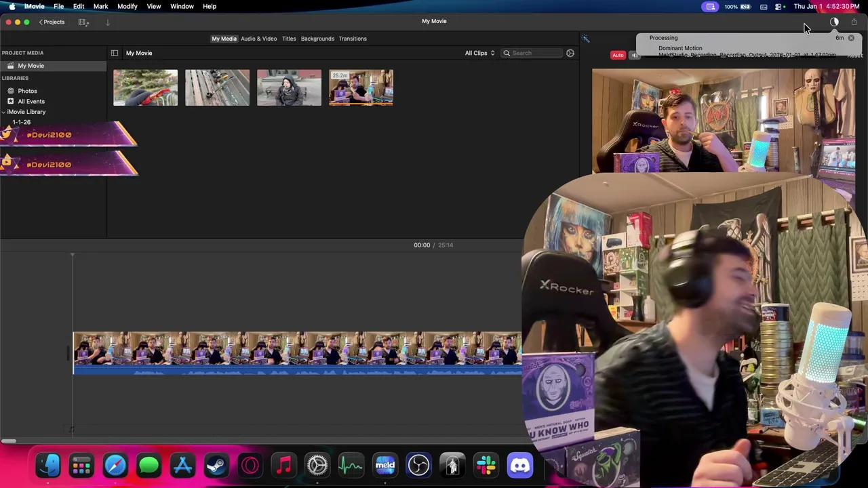Open the Titles tab
This screenshot has width=868, height=488.
coord(289,39)
